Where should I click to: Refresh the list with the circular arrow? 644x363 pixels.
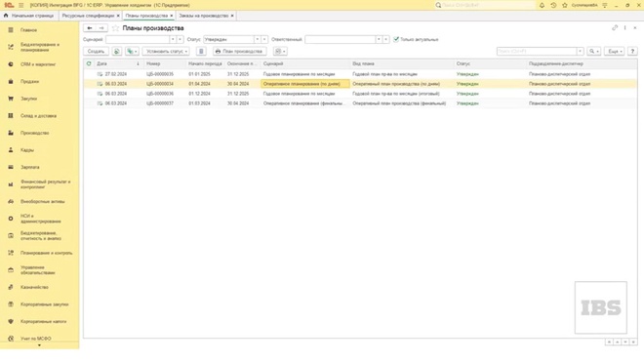coord(89,63)
